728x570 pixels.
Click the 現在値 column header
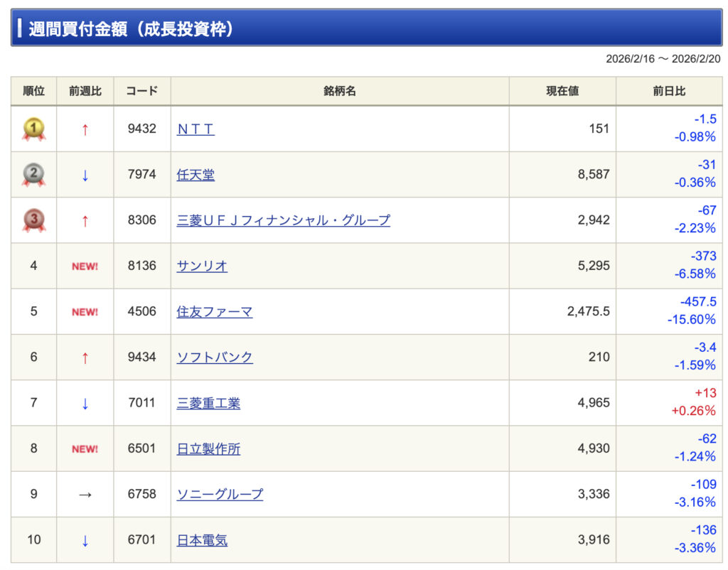tap(562, 91)
